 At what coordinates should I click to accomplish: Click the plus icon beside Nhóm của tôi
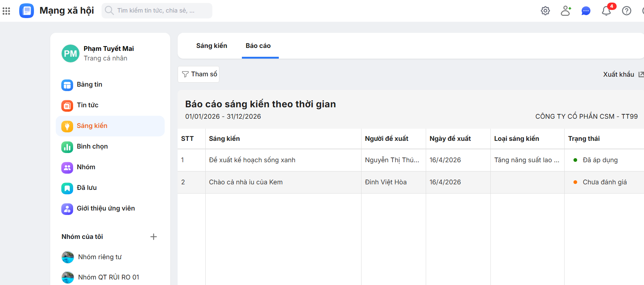(154, 237)
